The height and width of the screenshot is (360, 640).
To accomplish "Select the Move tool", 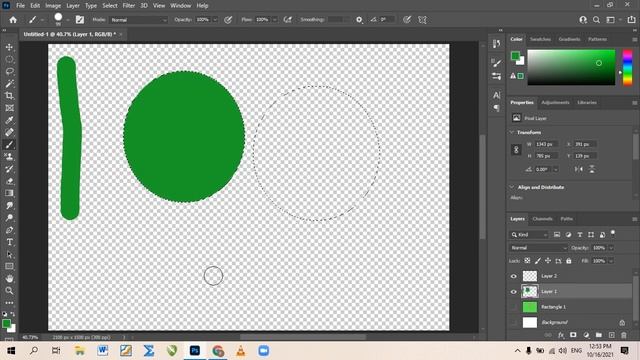I will 9,47.
